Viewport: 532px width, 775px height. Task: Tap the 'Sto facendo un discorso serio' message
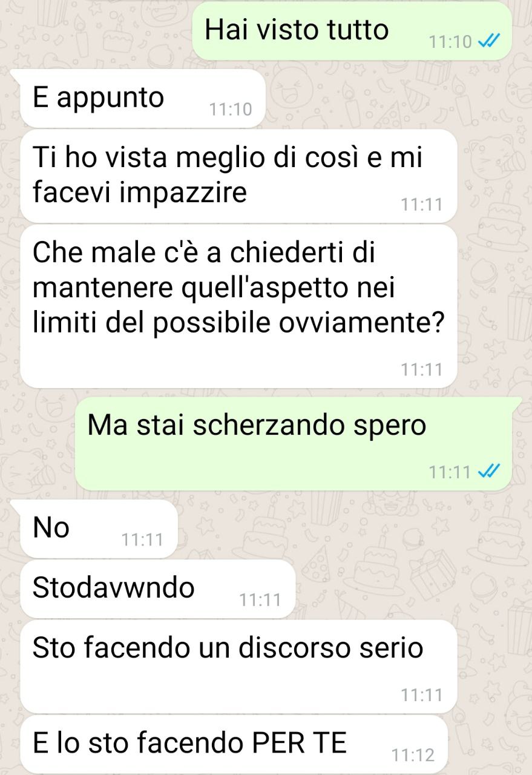[x=238, y=666]
